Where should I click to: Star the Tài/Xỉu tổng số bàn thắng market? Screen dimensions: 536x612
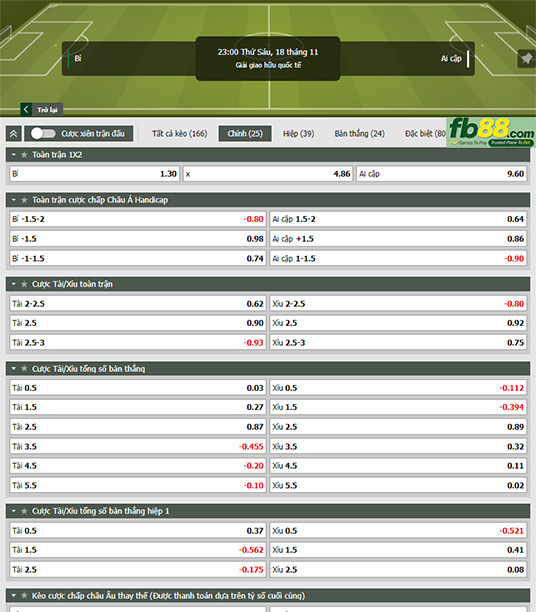[x=24, y=368]
